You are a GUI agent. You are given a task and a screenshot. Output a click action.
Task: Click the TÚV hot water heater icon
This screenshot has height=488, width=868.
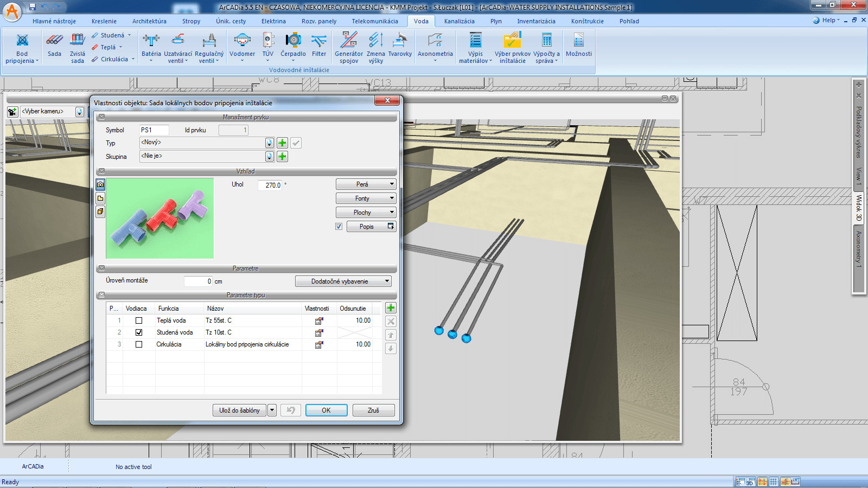point(268,40)
